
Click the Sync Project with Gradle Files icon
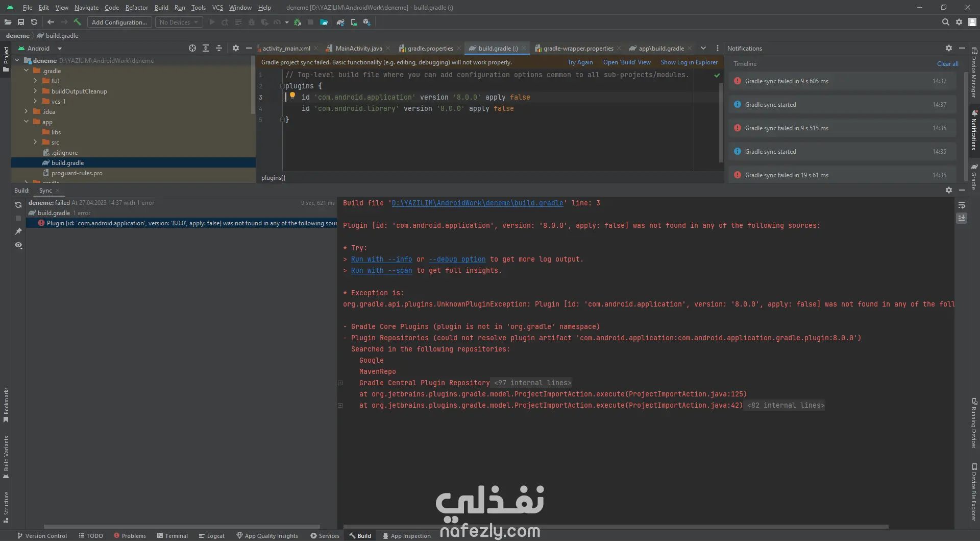point(340,22)
